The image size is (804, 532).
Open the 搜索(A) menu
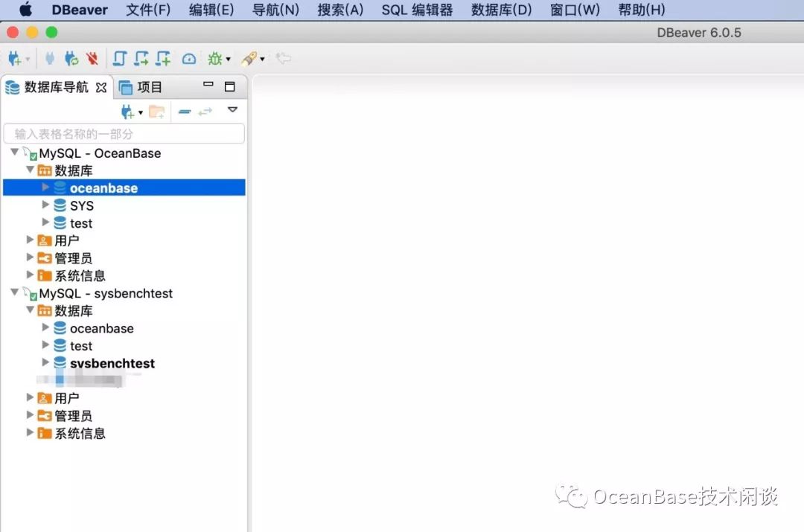point(340,10)
